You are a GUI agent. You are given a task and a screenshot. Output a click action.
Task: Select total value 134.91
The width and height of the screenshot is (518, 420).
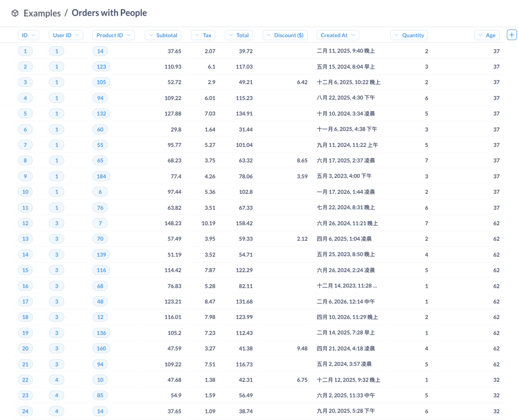point(244,114)
